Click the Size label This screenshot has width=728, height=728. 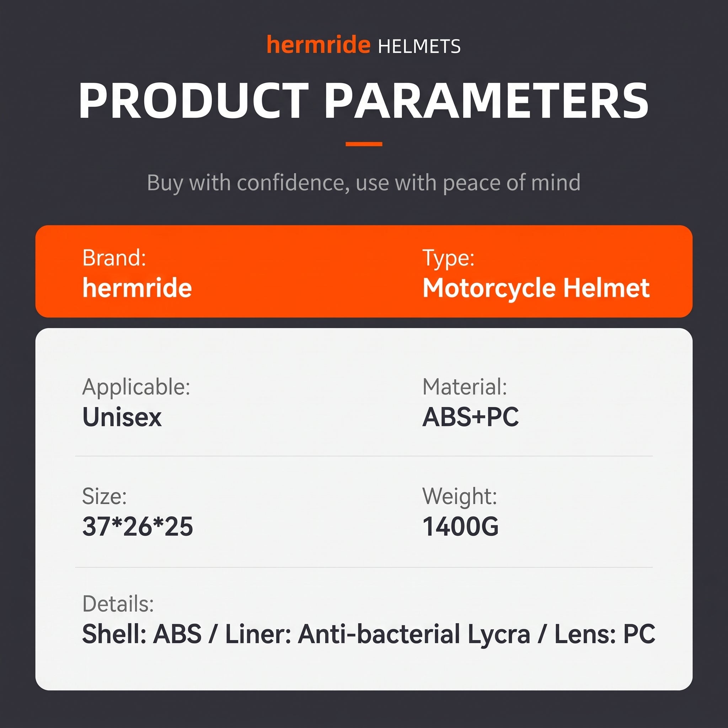105,496
